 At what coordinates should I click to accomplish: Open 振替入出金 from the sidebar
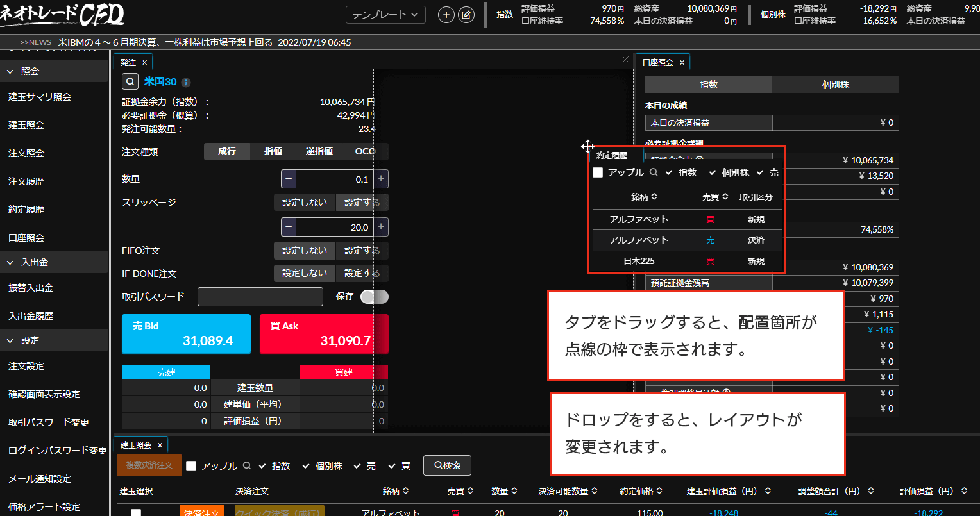coord(31,288)
